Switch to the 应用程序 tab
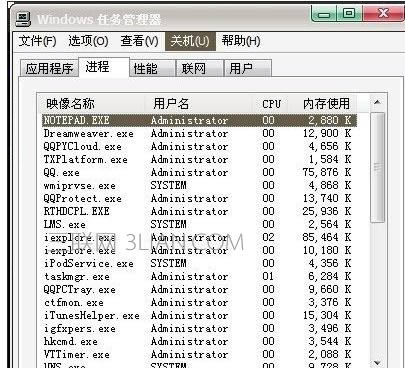The image size is (405, 368). [x=49, y=68]
